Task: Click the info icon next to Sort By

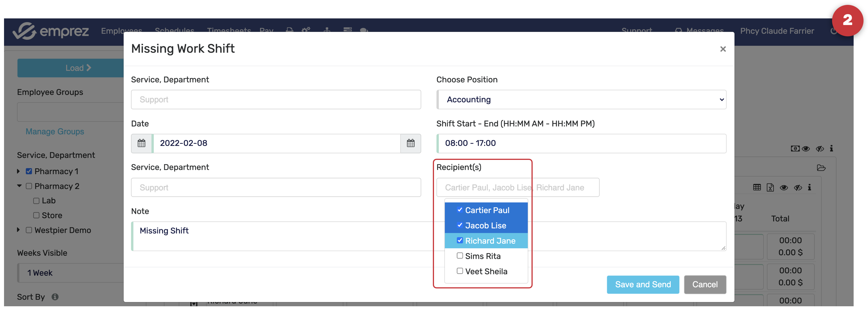Action: coord(55,297)
